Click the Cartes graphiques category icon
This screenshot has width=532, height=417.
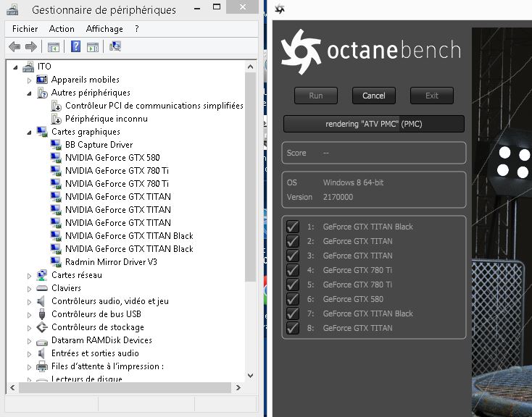click(42, 132)
